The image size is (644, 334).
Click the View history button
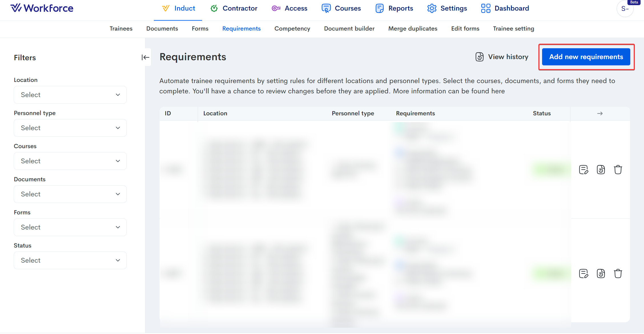(x=502, y=57)
